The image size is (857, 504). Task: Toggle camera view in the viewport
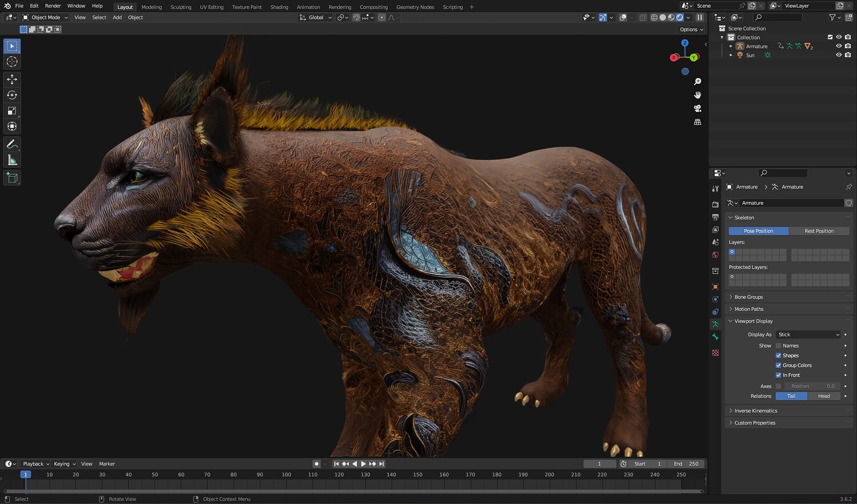(698, 108)
